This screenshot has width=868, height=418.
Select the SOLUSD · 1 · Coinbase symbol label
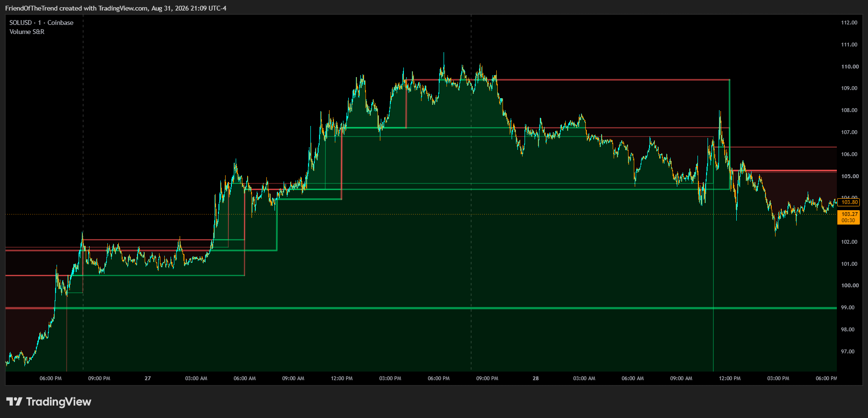click(41, 23)
